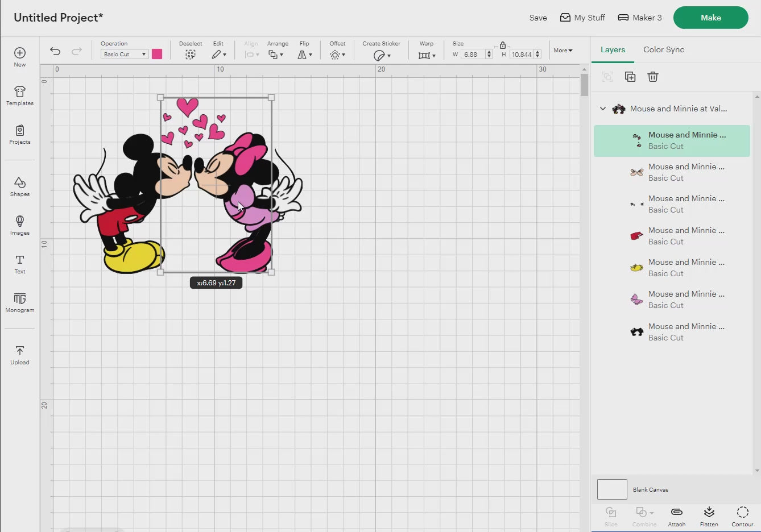
Task: Select the faces skin-tone layer
Action: [672, 172]
